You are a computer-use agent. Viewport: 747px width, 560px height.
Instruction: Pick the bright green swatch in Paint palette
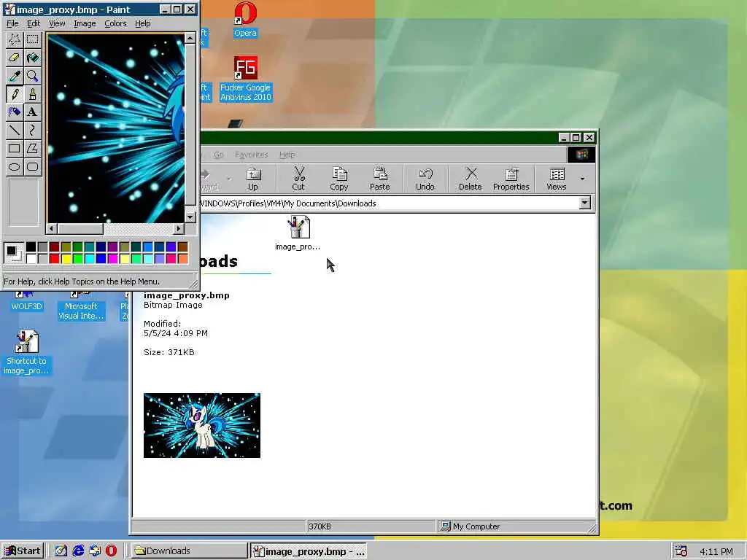(x=77, y=259)
